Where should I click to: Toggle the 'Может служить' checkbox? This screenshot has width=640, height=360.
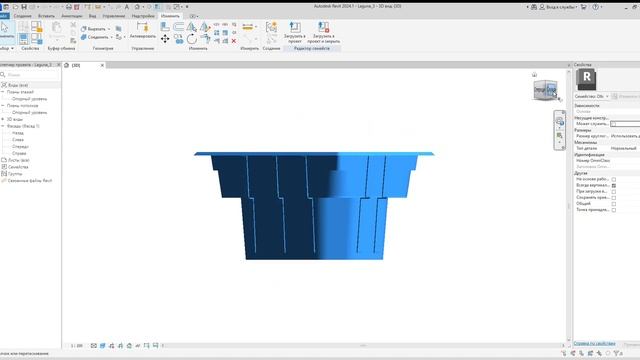pyautogui.click(x=613, y=124)
